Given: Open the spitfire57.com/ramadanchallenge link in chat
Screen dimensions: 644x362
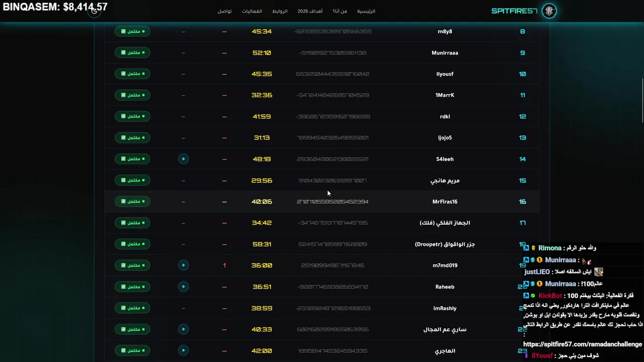Looking at the screenshot, I should click(582, 344).
